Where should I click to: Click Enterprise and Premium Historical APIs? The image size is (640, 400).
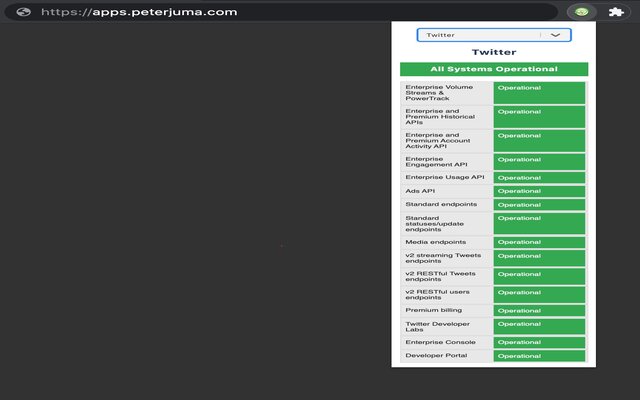(446, 116)
